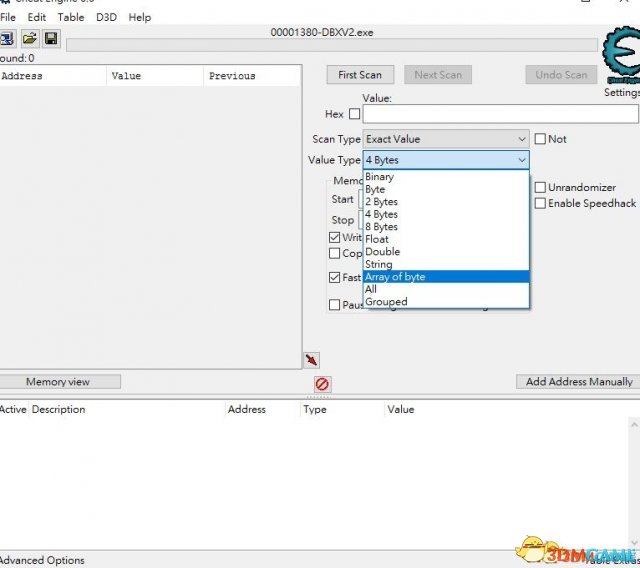Sort results by Previous column
The image size is (640, 568).
tap(252, 76)
